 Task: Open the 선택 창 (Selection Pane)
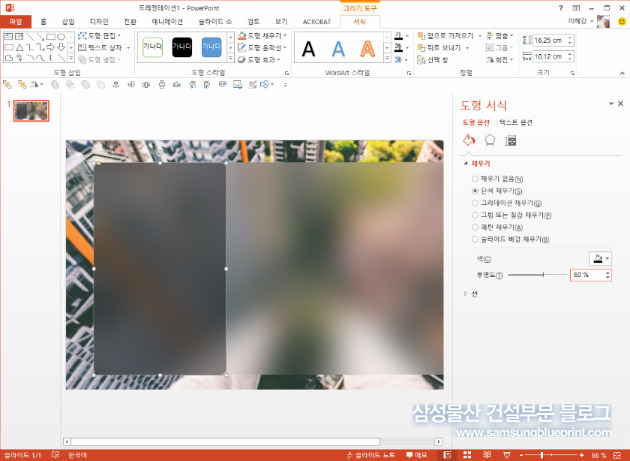433,60
